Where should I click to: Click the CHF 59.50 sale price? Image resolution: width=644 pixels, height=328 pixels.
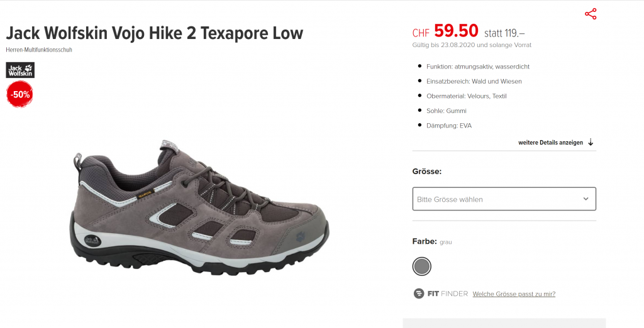click(x=445, y=31)
